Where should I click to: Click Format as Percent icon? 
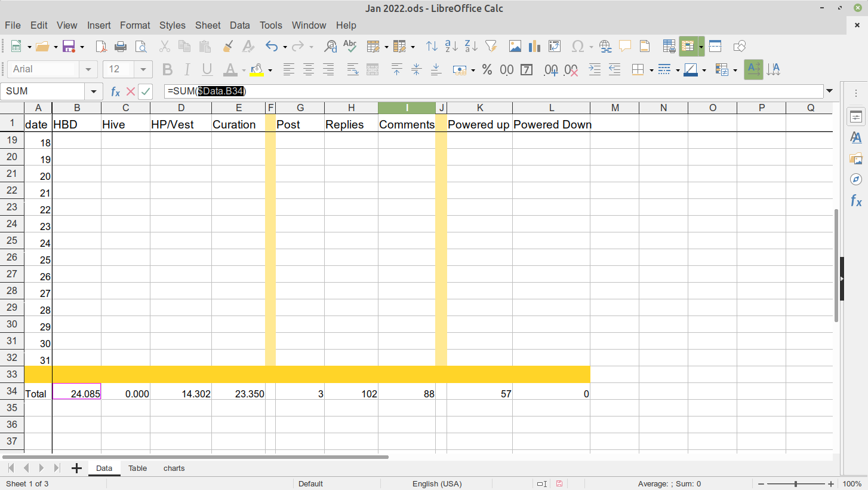coord(487,70)
